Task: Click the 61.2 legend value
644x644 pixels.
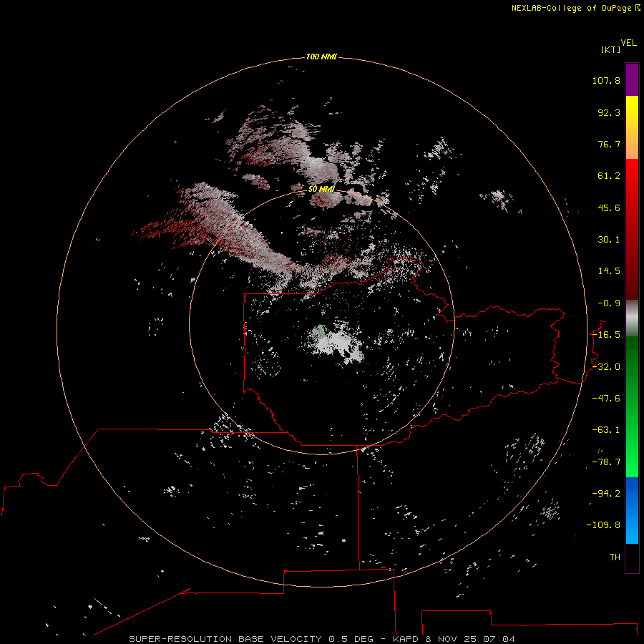Action: [609, 176]
